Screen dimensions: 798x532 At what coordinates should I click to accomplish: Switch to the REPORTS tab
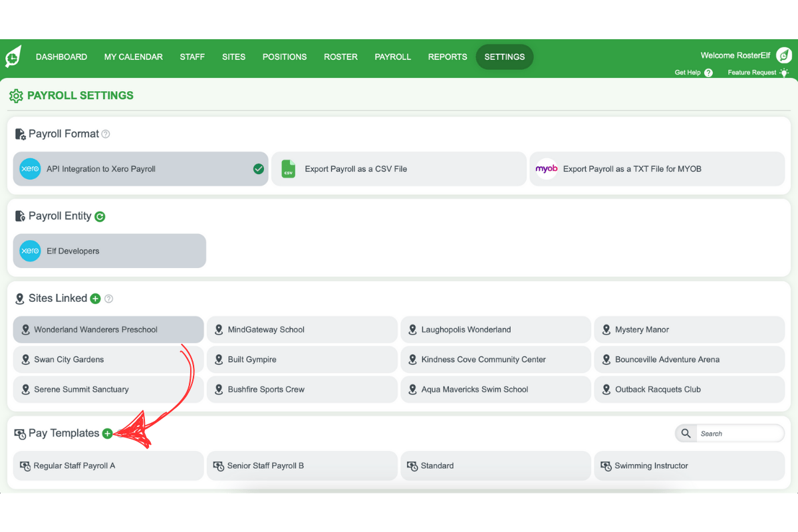point(447,57)
